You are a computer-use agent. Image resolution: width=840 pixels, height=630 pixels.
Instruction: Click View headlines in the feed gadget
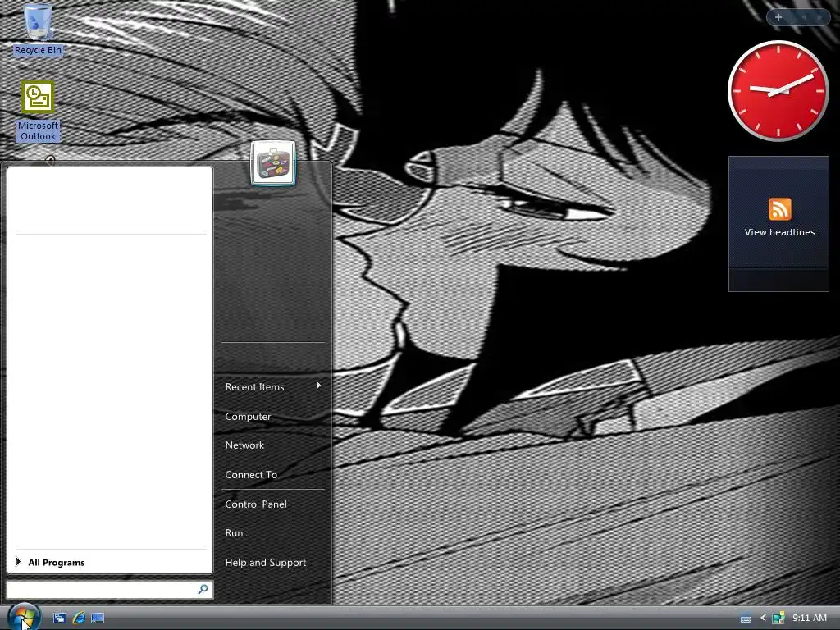(779, 232)
